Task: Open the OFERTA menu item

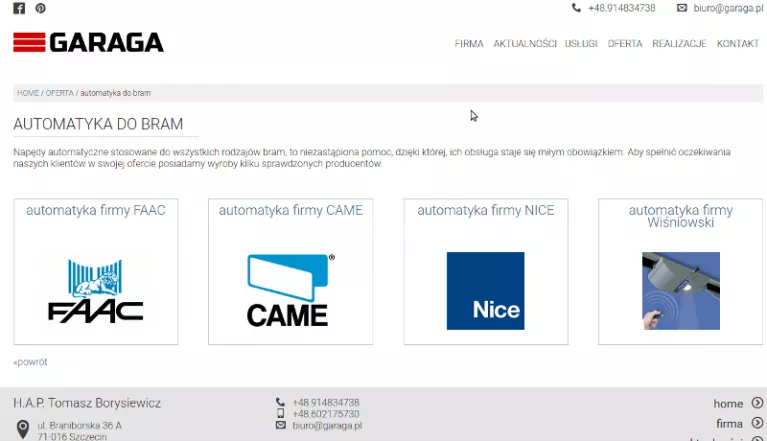Action: pos(625,44)
